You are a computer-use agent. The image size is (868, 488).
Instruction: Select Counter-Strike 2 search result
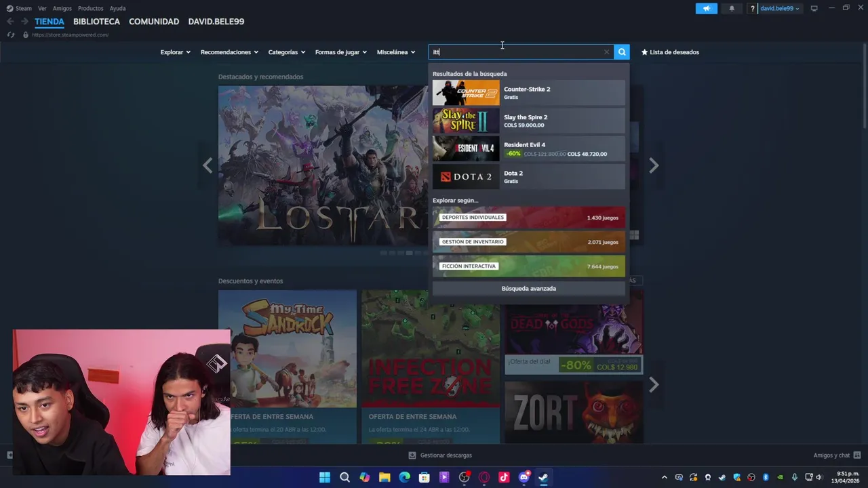pos(529,93)
